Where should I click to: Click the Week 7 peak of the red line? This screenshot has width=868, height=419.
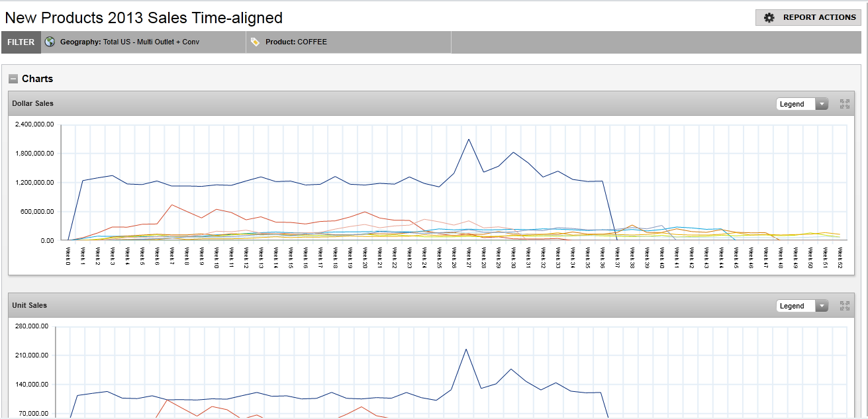coord(171,205)
